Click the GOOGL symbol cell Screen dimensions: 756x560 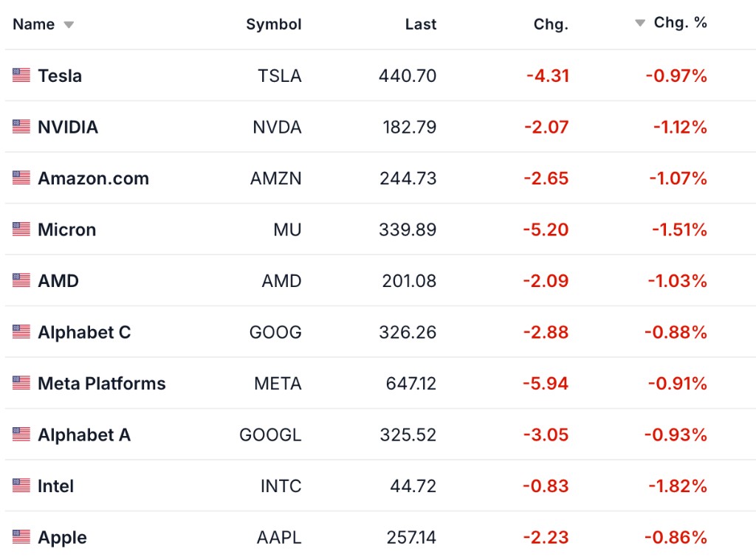[270, 435]
